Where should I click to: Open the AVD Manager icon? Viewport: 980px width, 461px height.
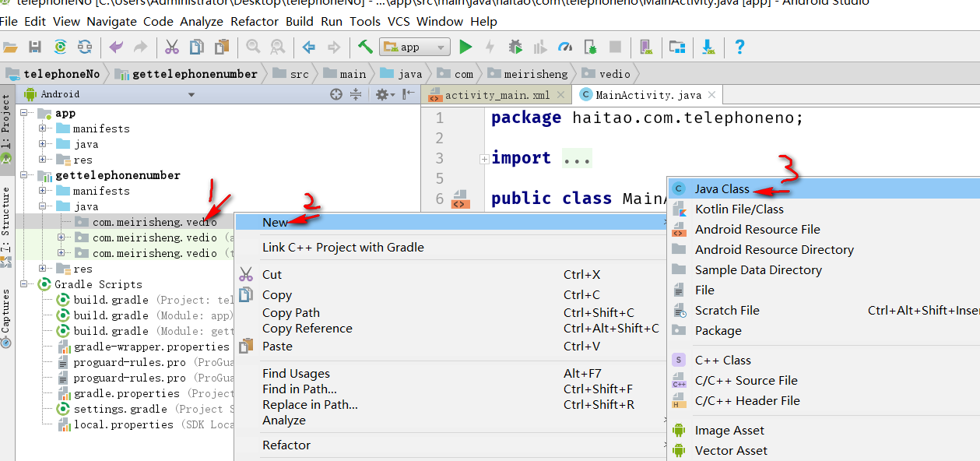tap(645, 48)
